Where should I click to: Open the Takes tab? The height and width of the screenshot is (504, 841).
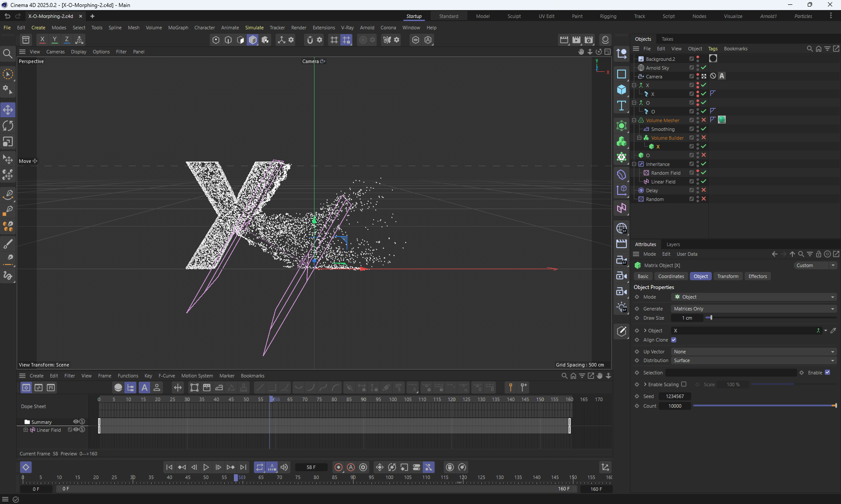(667, 39)
